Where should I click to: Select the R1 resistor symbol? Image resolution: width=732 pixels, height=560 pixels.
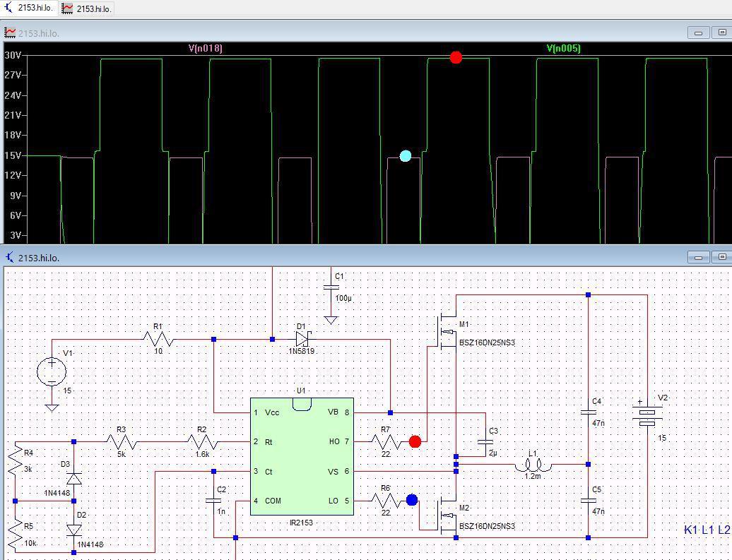(158, 339)
